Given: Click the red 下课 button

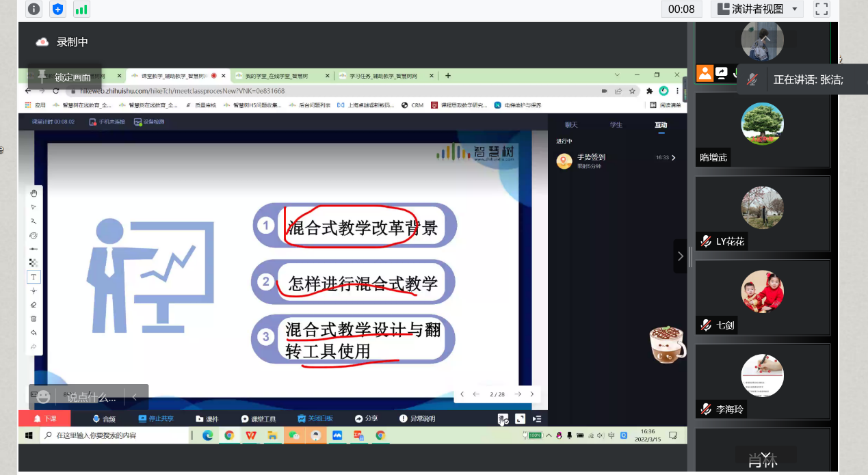Looking at the screenshot, I should point(45,419).
